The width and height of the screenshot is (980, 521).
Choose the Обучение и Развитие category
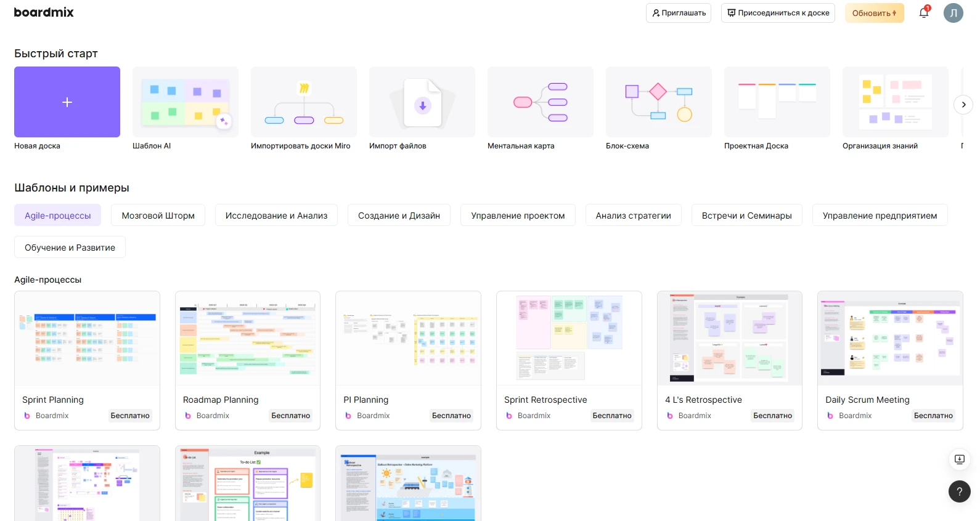(x=70, y=248)
